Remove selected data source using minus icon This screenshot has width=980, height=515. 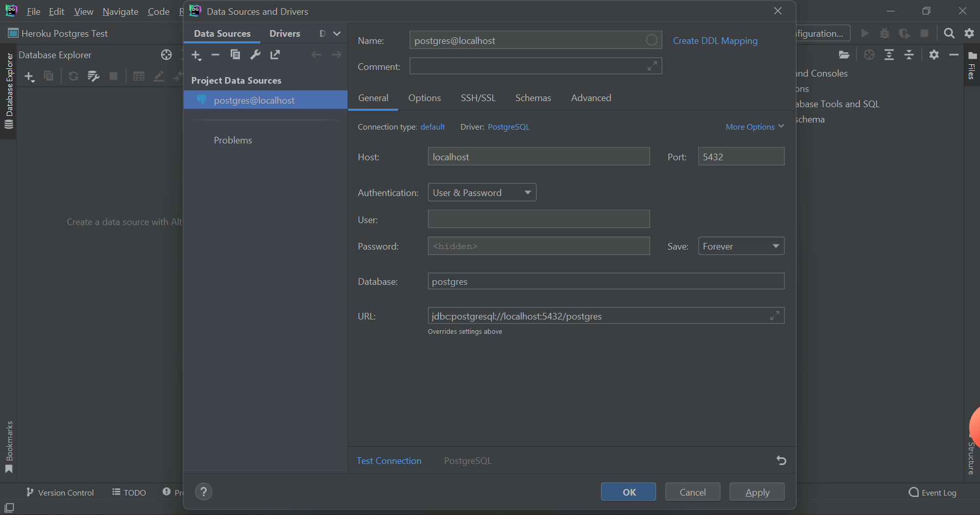pos(215,55)
